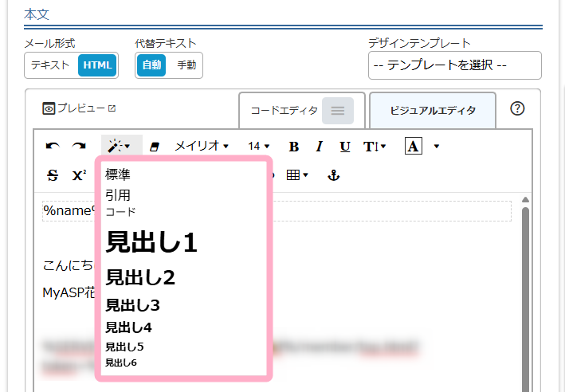Open the メイリオ font family dropdown
The width and height of the screenshot is (565, 392).
click(202, 147)
